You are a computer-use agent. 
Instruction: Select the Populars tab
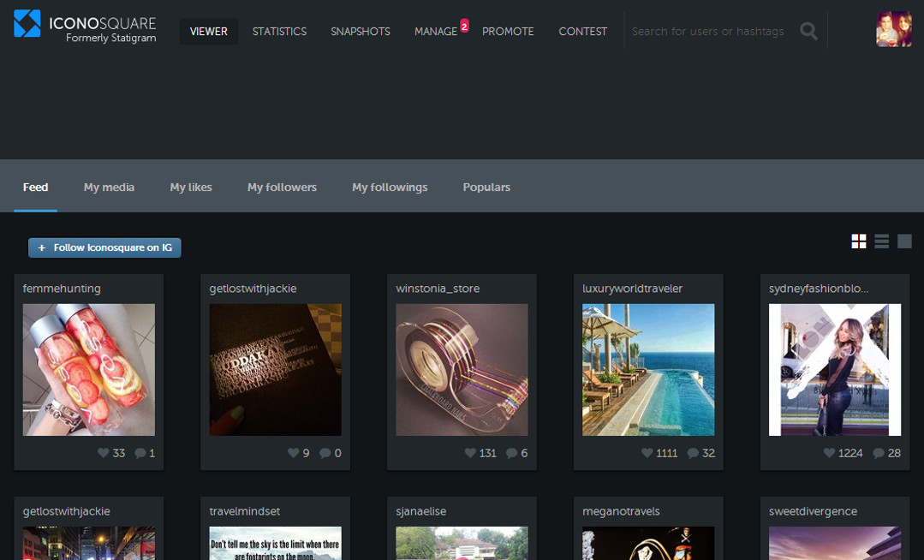[x=486, y=187]
